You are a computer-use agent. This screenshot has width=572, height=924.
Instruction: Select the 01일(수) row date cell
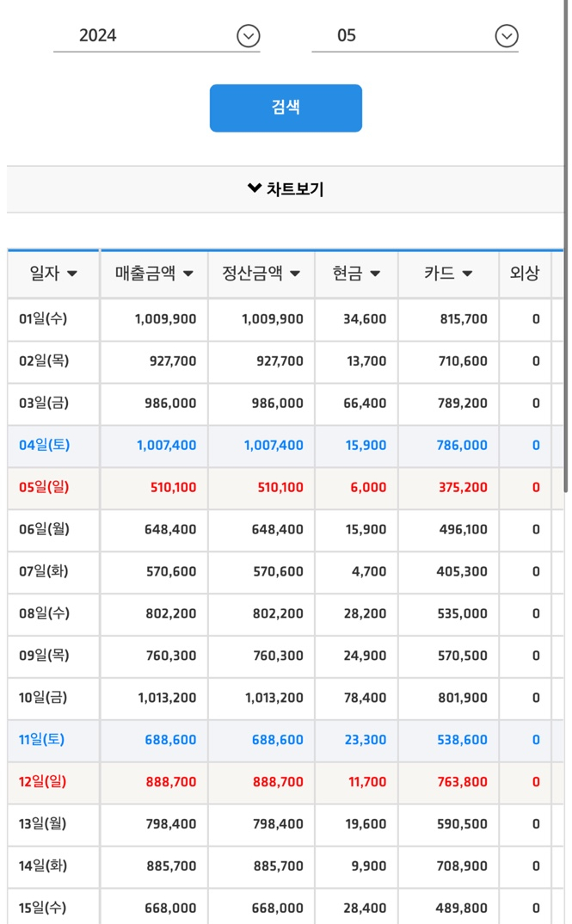coord(43,319)
